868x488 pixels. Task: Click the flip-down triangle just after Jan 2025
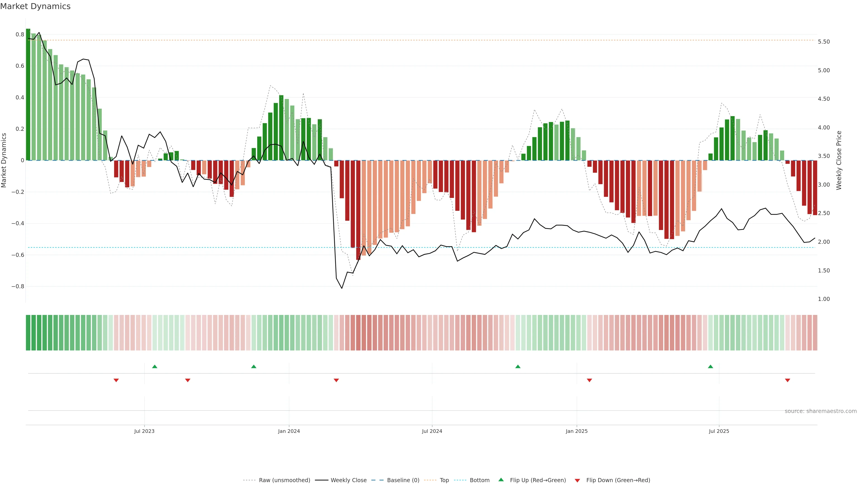click(x=589, y=380)
